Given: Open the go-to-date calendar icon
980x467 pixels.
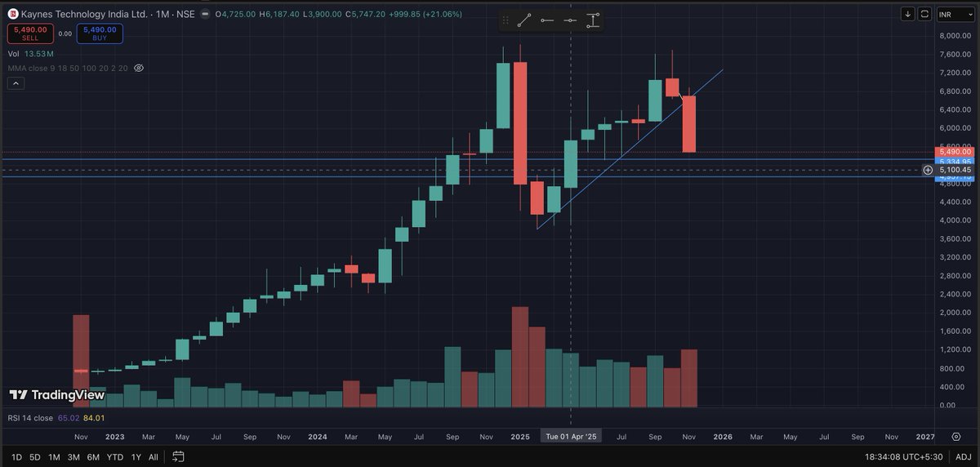Looking at the screenshot, I should tap(179, 456).
